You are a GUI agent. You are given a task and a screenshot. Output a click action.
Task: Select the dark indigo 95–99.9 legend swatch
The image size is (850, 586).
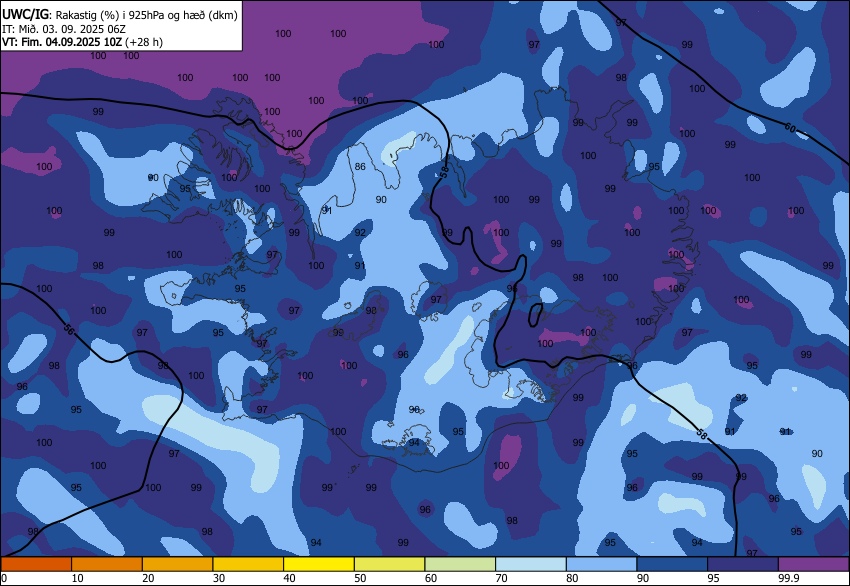(x=743, y=564)
